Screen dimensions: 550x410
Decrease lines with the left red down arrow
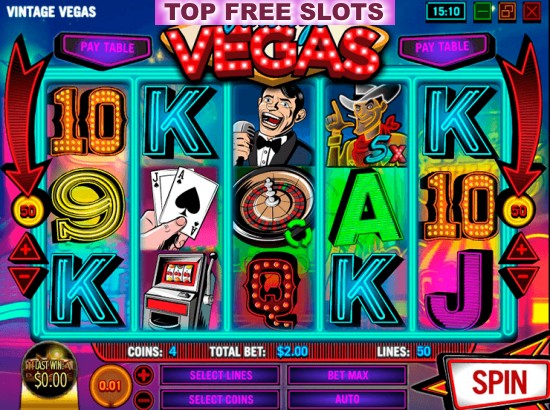(x=26, y=278)
